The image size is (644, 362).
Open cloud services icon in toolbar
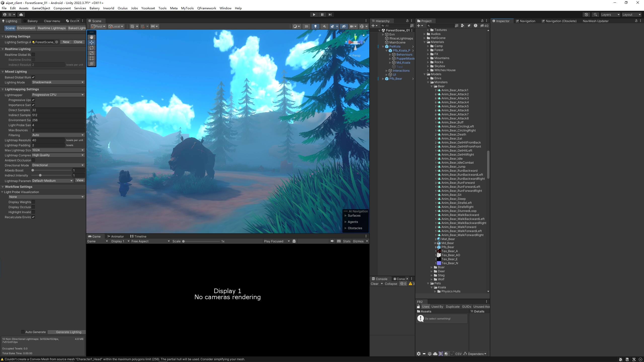(x=21, y=15)
